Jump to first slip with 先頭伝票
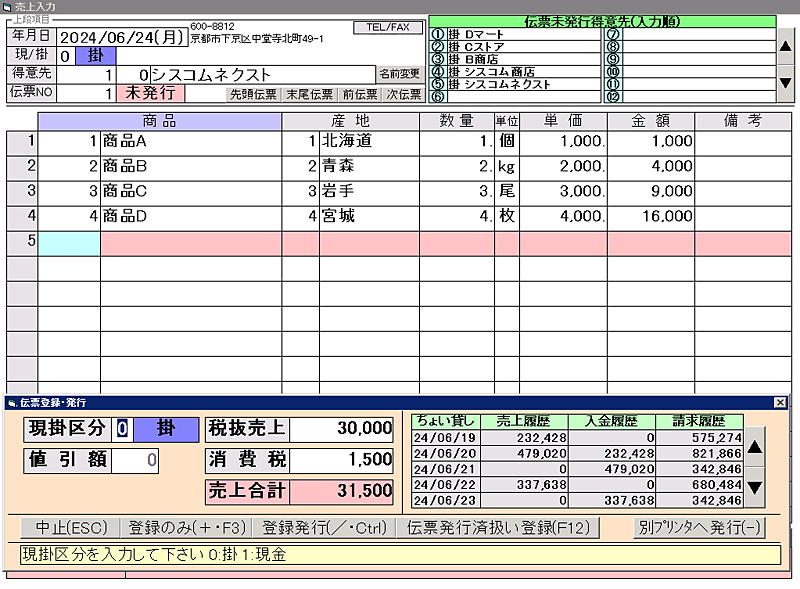This screenshot has height=589, width=800. (253, 94)
